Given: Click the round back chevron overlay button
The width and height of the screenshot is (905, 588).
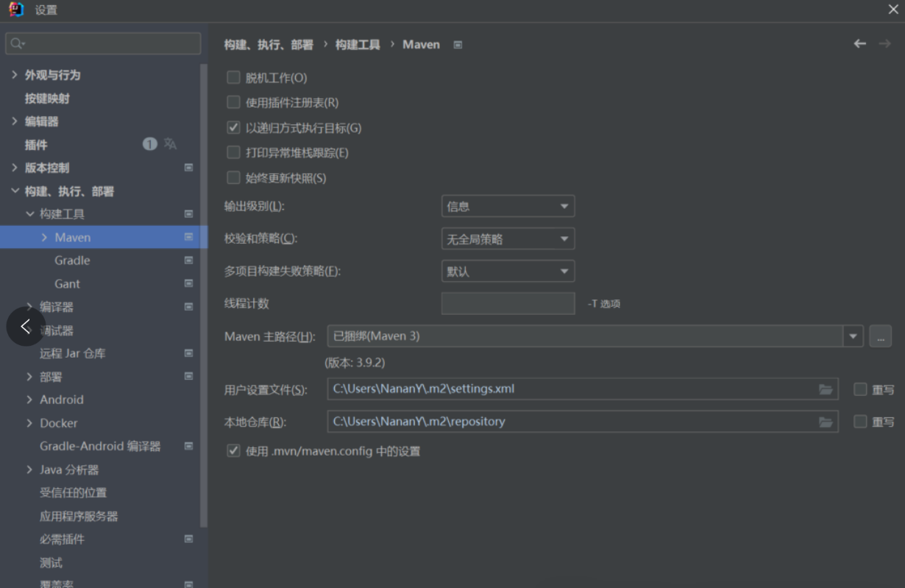Looking at the screenshot, I should tap(26, 326).
